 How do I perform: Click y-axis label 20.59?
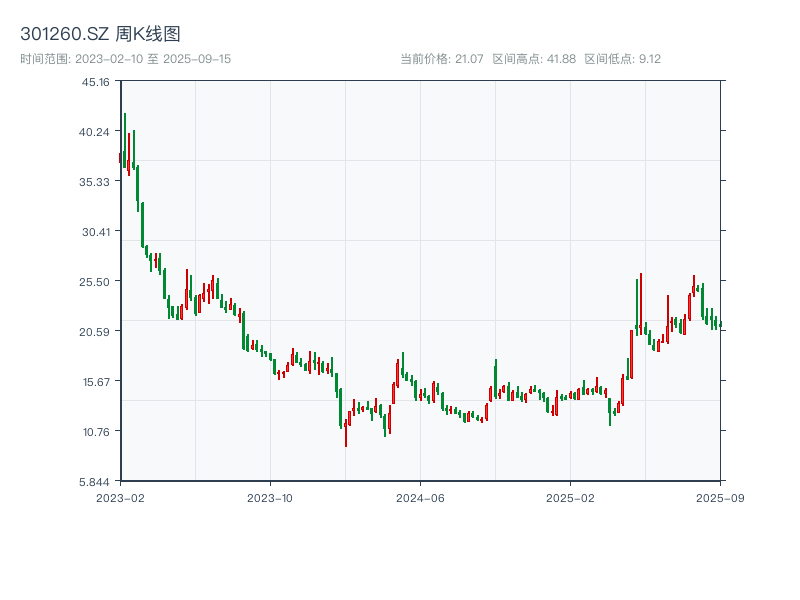point(94,332)
